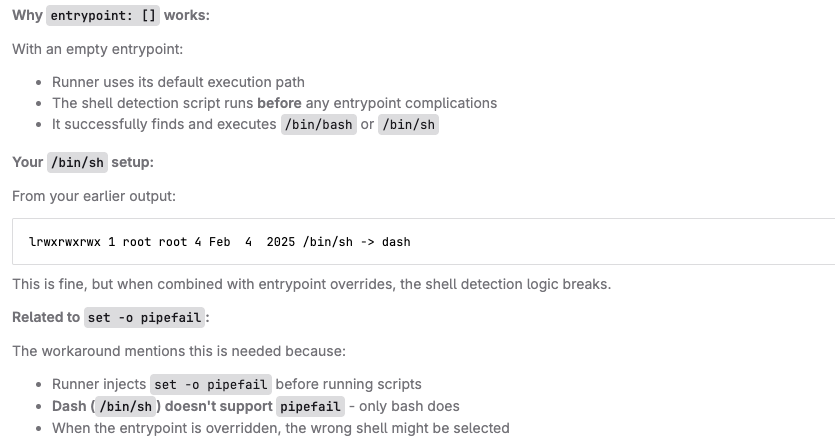The height and width of the screenshot is (448, 835).
Task: Click 'From your earlier output:' text
Action: [94, 196]
